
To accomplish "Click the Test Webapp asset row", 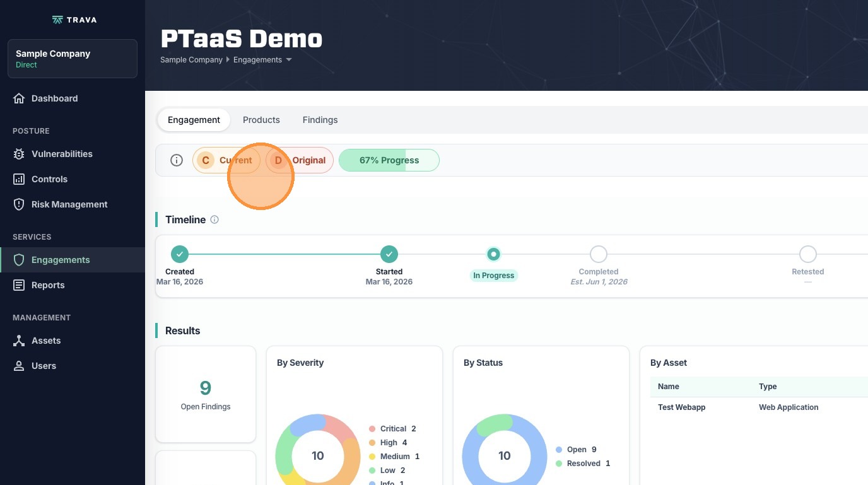I will pyautogui.click(x=681, y=407).
